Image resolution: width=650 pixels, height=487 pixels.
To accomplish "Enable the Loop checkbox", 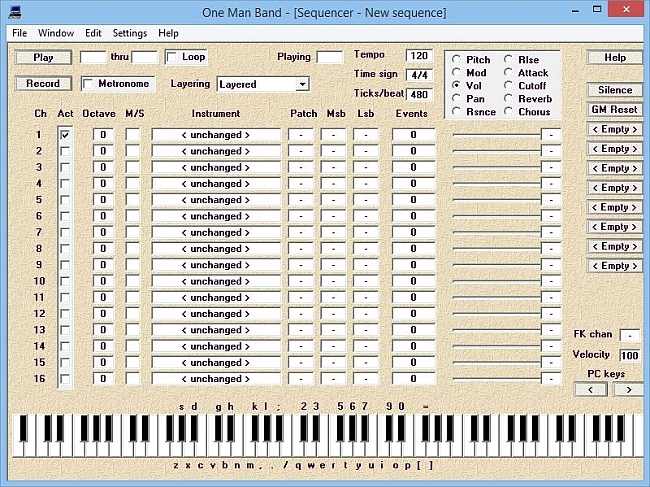I will point(172,57).
